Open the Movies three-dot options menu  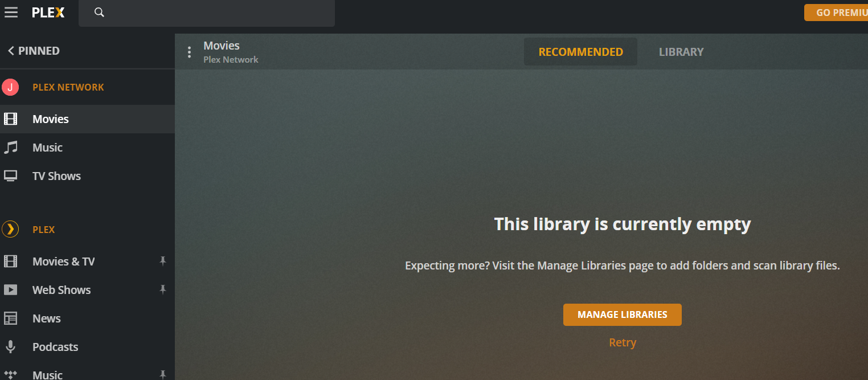pyautogui.click(x=190, y=52)
